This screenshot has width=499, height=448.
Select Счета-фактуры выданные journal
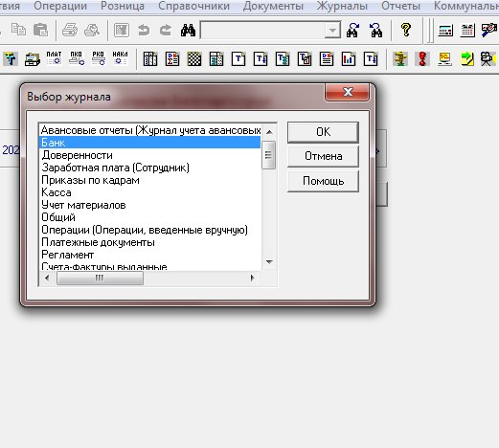(149, 266)
